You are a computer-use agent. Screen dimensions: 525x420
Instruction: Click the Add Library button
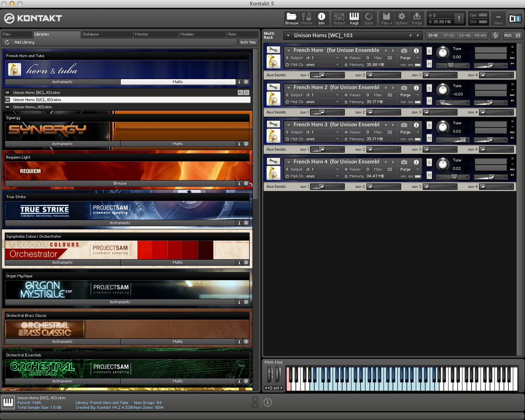click(x=24, y=42)
